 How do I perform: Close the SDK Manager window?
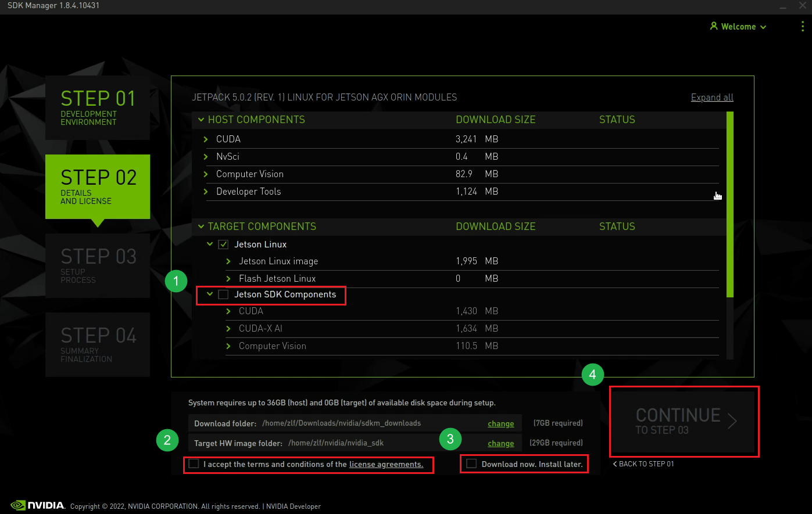(x=802, y=5)
